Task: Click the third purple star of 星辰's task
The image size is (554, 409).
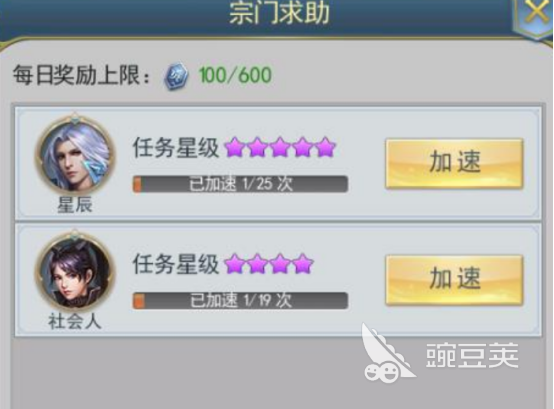Action: (280, 147)
